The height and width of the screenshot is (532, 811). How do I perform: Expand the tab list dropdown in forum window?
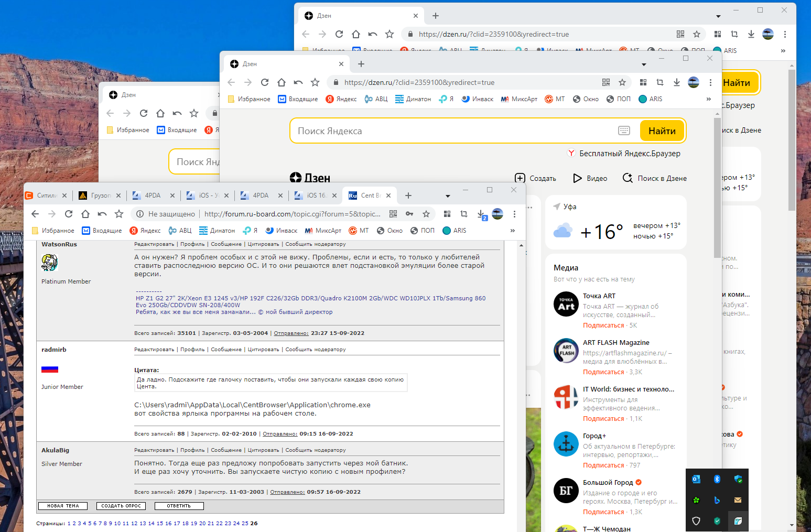[x=448, y=196]
